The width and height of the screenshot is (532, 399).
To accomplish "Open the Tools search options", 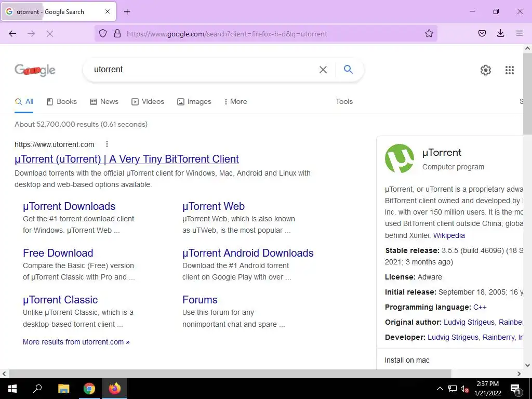I will coord(344,101).
